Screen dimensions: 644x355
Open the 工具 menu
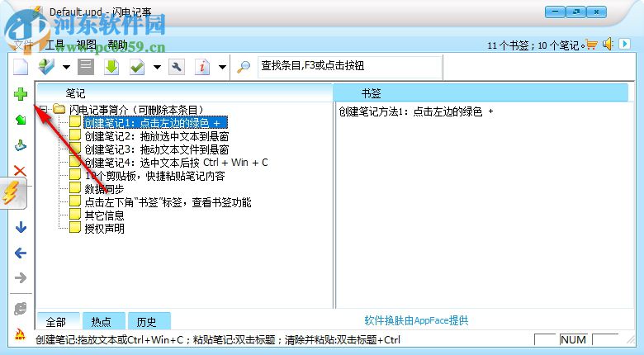(54, 45)
